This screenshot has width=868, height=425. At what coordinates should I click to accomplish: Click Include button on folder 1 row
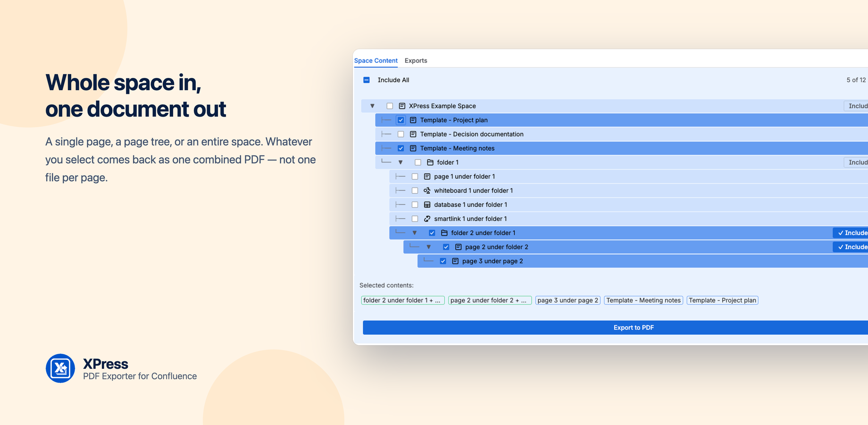tap(856, 162)
